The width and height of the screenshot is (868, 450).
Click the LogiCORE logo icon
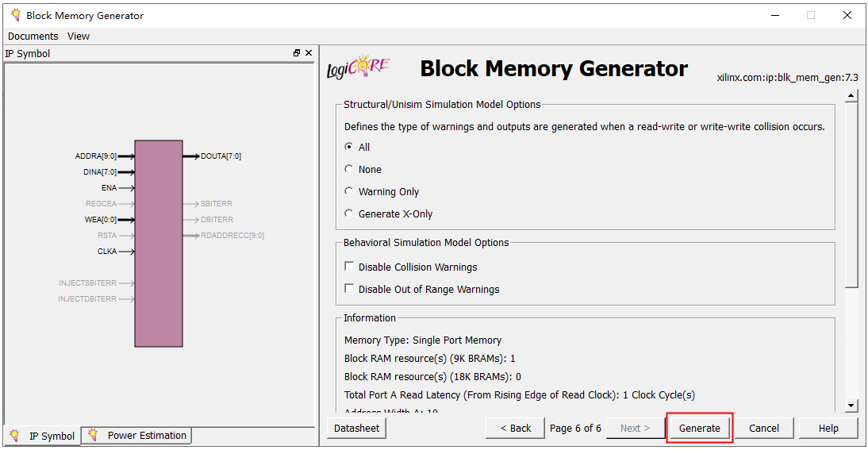click(359, 67)
